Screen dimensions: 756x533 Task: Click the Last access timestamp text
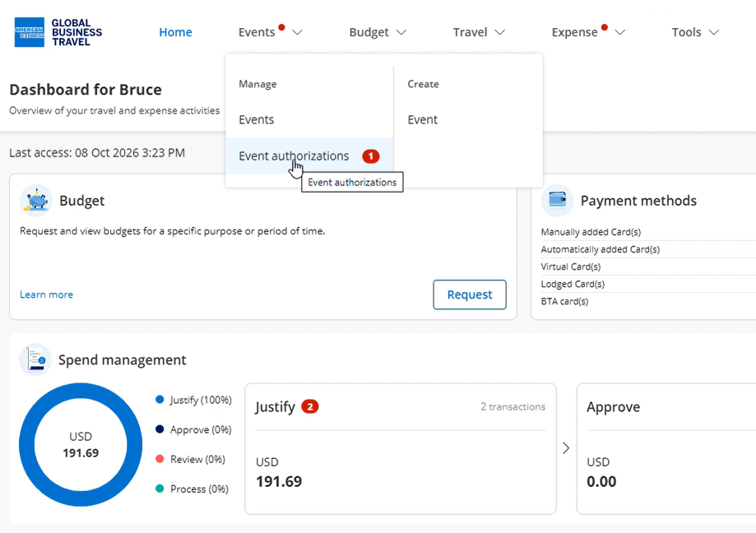tap(97, 153)
